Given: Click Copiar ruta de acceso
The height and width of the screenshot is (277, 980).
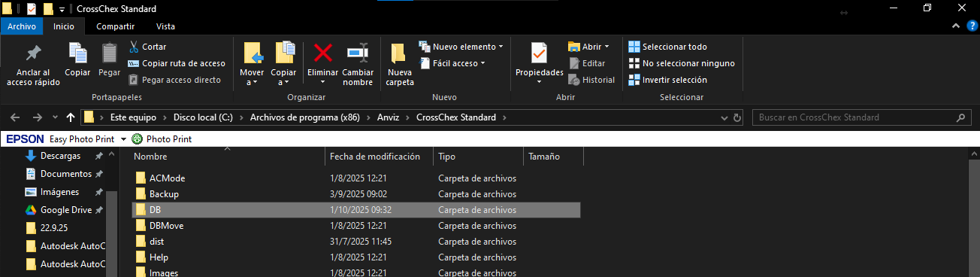Looking at the screenshot, I should pyautogui.click(x=177, y=63).
